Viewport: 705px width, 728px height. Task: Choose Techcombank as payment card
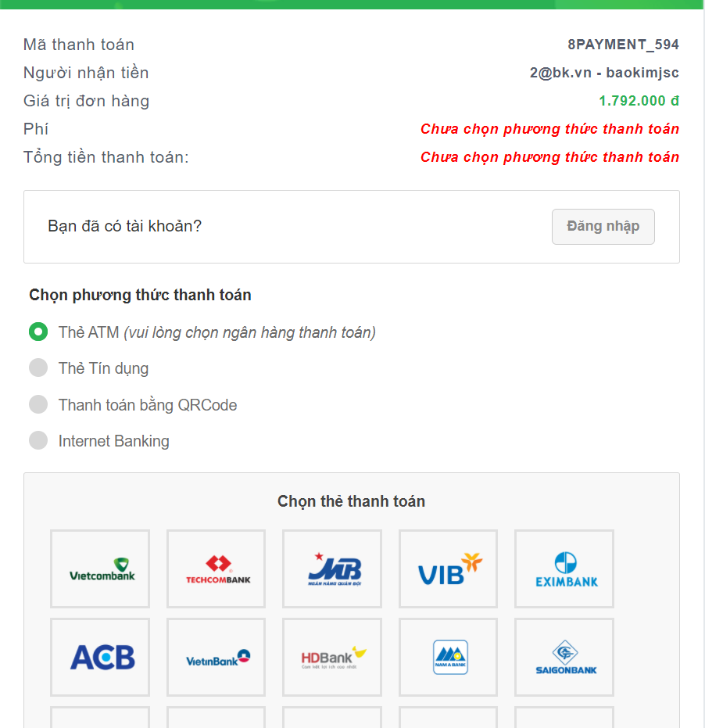(x=216, y=568)
